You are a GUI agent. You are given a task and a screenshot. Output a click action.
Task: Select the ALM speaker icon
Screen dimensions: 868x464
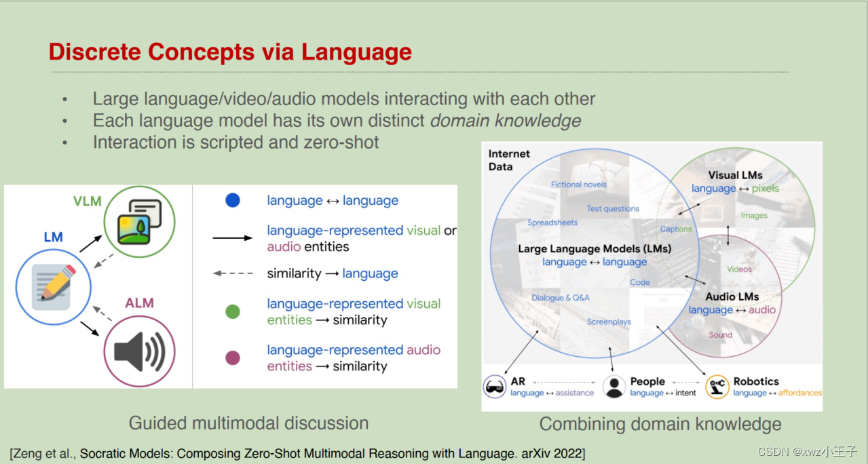[x=140, y=350]
